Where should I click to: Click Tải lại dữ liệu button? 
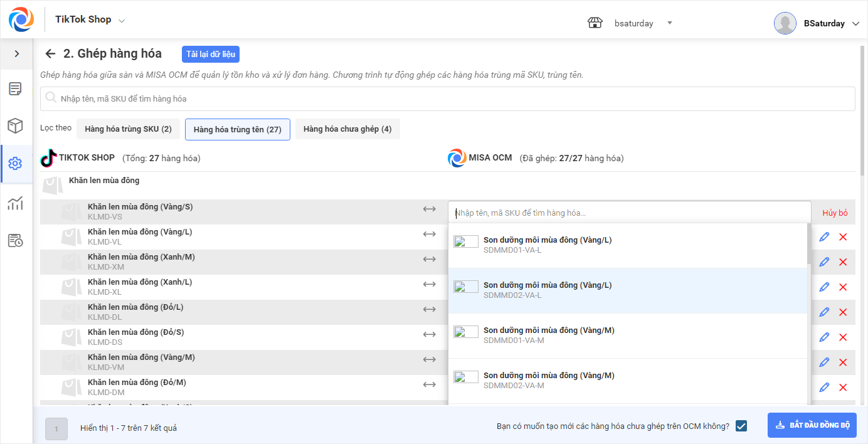click(211, 55)
